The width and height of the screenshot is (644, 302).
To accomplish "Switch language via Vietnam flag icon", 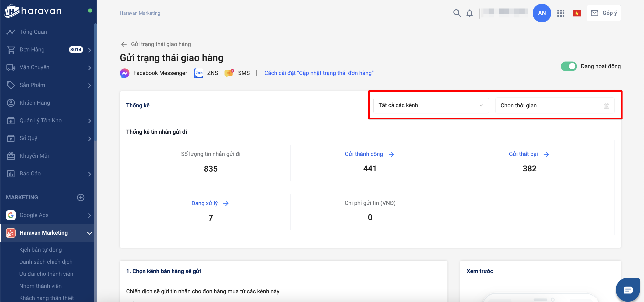I will pyautogui.click(x=576, y=13).
